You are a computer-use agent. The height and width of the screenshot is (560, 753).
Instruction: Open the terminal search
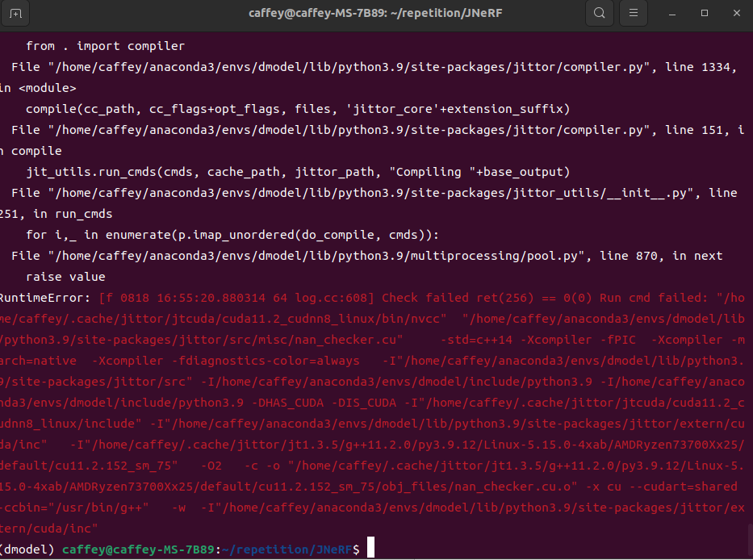(600, 13)
